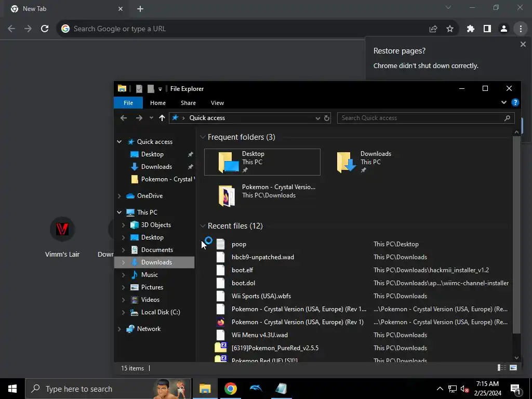Dismiss the Restore pages popup
532x399 pixels.
523,45
